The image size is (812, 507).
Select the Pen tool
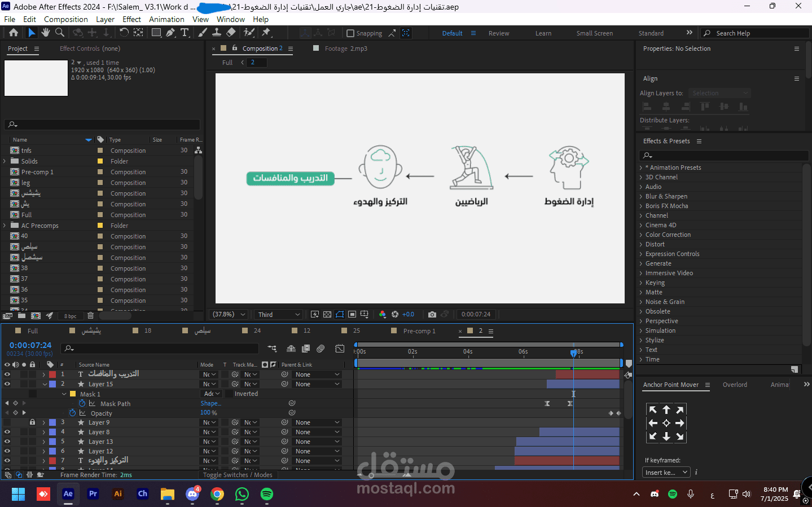tap(170, 33)
